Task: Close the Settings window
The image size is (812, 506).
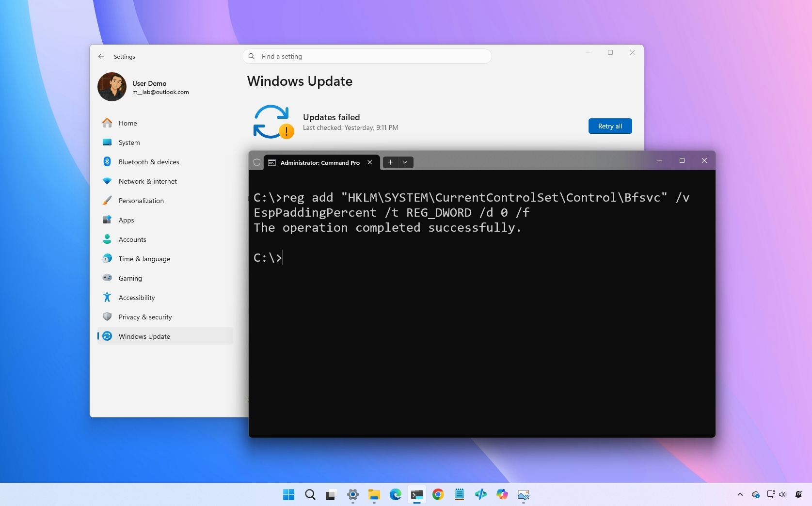Action: 633,52
